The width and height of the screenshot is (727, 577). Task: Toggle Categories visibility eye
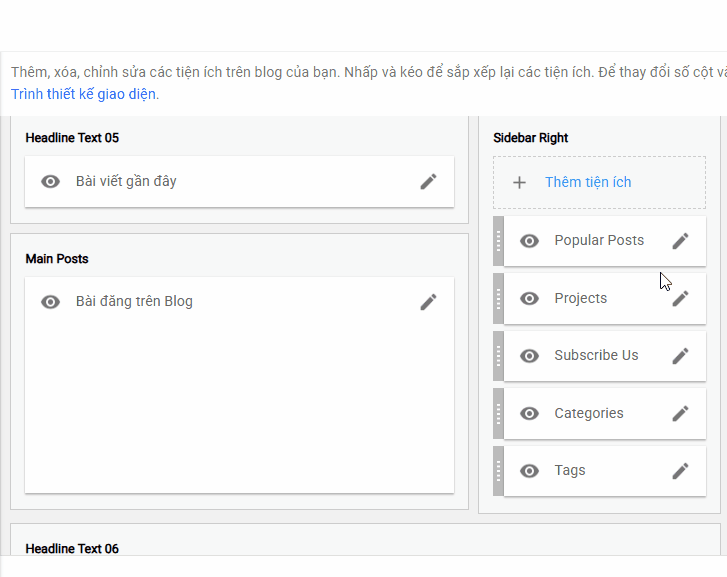[529, 413]
